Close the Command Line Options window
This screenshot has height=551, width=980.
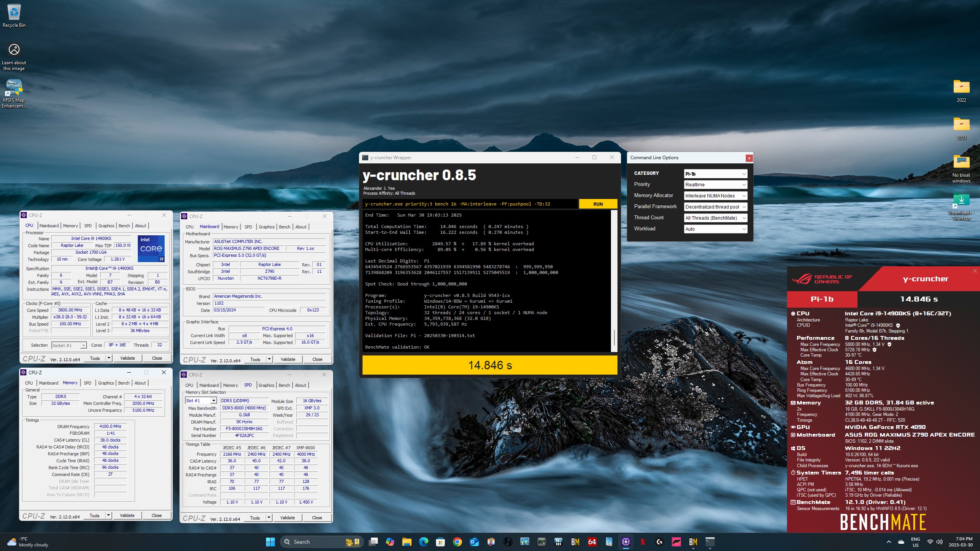tap(749, 158)
